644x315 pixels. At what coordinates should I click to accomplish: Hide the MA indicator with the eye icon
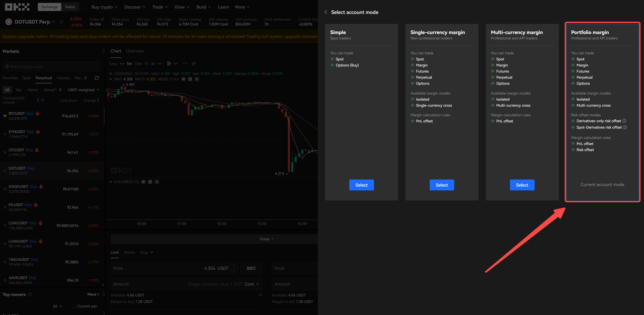click(184, 79)
